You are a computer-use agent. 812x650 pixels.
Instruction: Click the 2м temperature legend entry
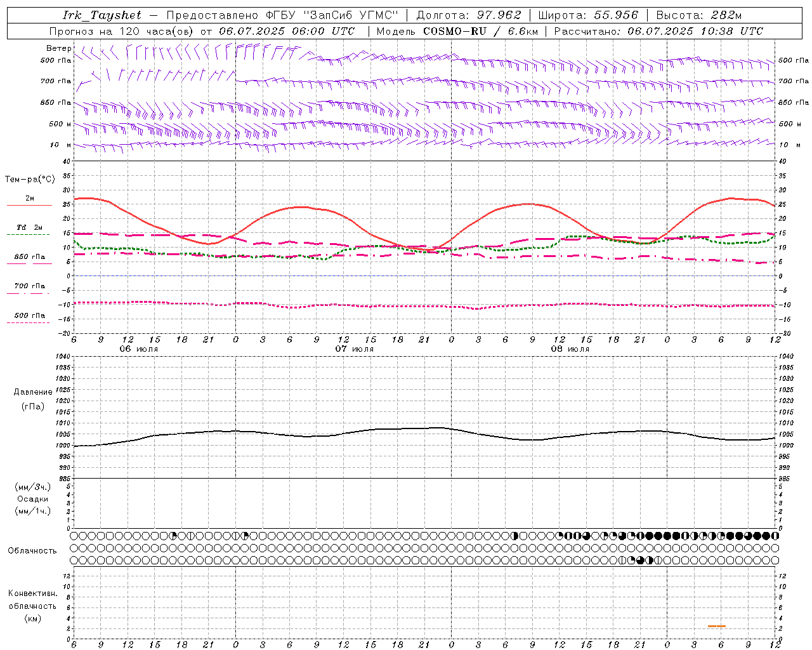30,199
